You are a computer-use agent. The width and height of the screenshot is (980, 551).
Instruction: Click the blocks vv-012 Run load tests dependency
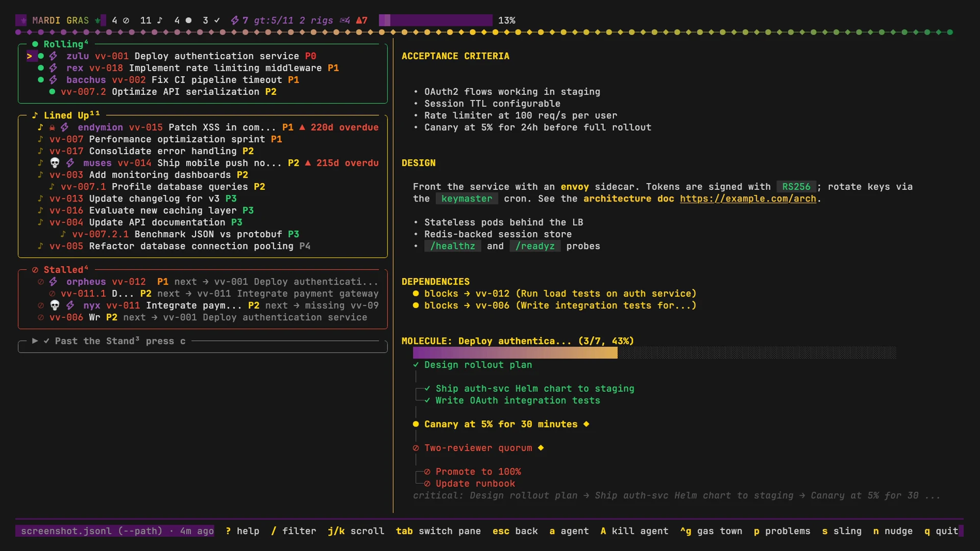554,293
